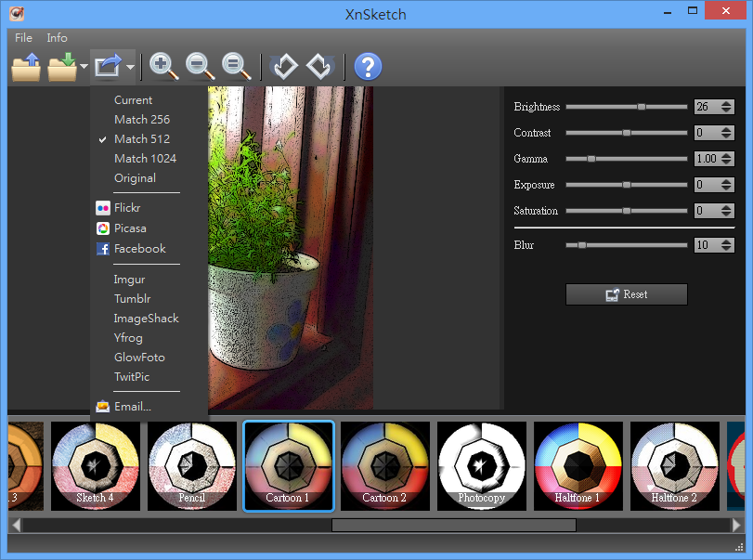This screenshot has height=560, width=753.
Task: Select the Halftone 1 effect thumbnail
Action: [x=578, y=466]
